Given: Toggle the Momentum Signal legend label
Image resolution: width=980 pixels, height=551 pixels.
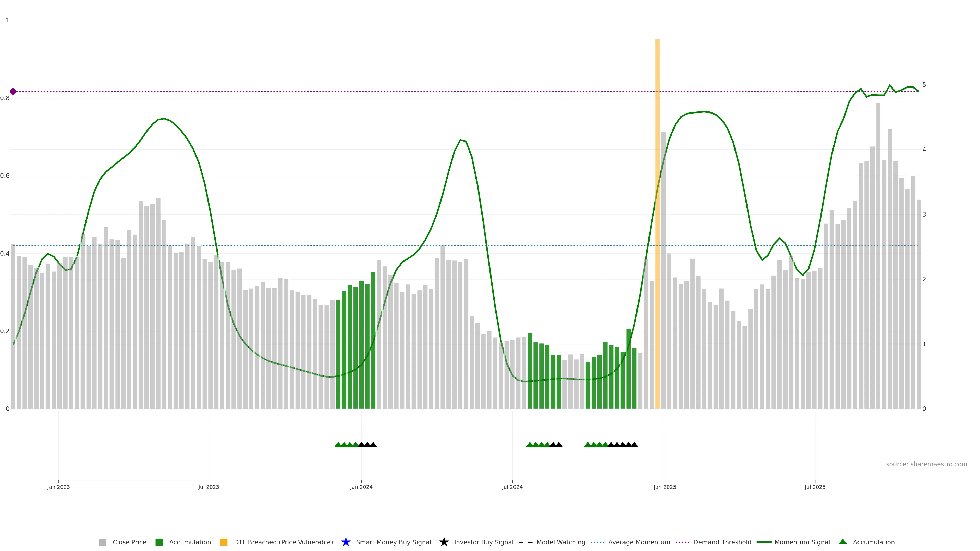Looking at the screenshot, I should [x=802, y=542].
